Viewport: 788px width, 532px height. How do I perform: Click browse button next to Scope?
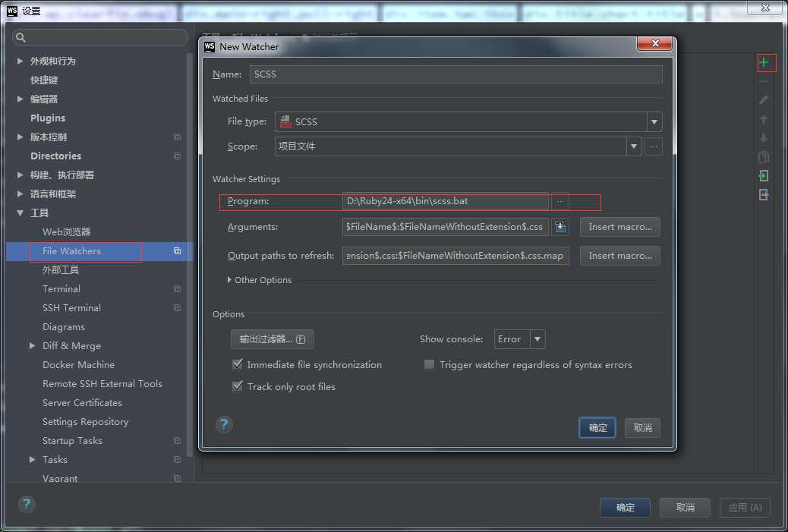[x=654, y=146]
